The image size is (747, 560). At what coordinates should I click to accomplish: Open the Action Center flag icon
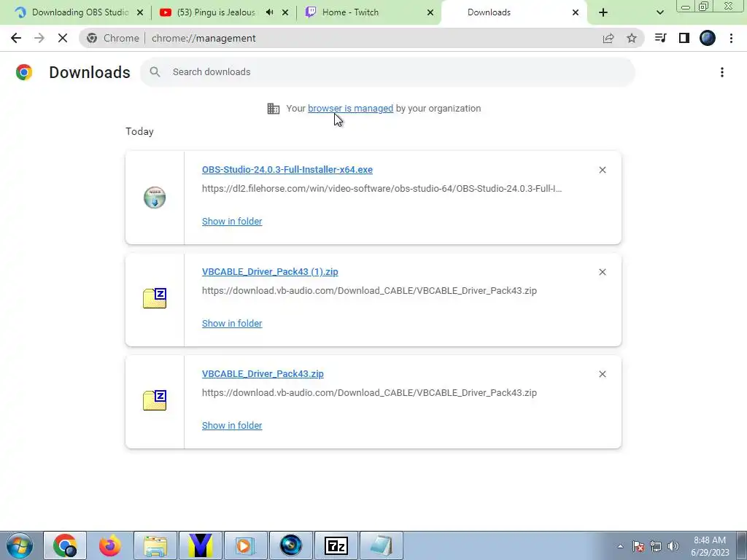pos(638,546)
